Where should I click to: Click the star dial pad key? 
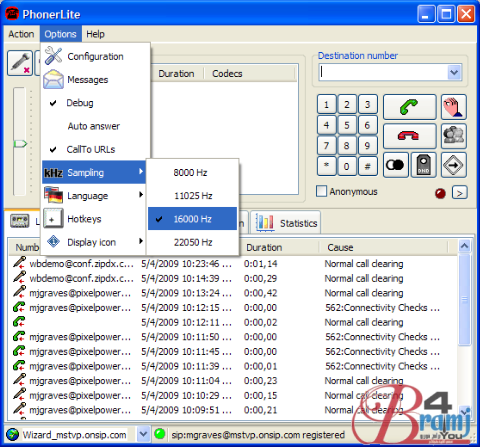click(327, 166)
